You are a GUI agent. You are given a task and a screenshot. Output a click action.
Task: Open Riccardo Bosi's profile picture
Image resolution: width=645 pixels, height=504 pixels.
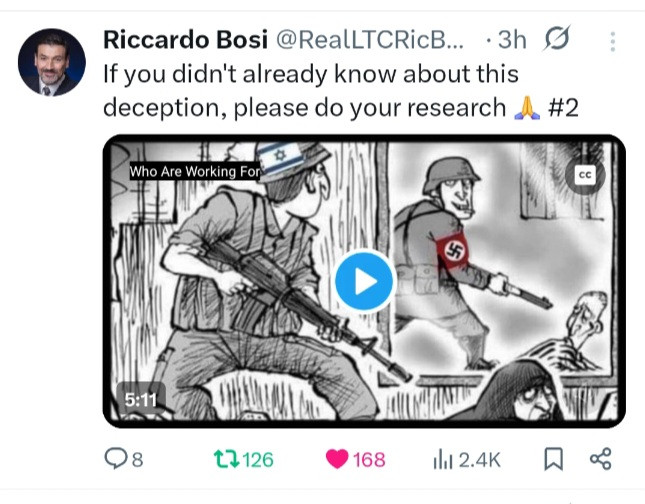pos(51,62)
